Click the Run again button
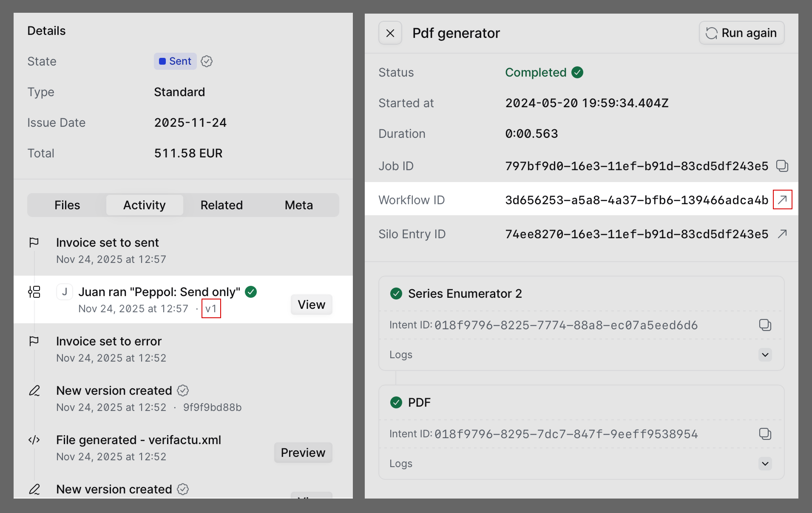Image resolution: width=812 pixels, height=513 pixels. (741, 33)
